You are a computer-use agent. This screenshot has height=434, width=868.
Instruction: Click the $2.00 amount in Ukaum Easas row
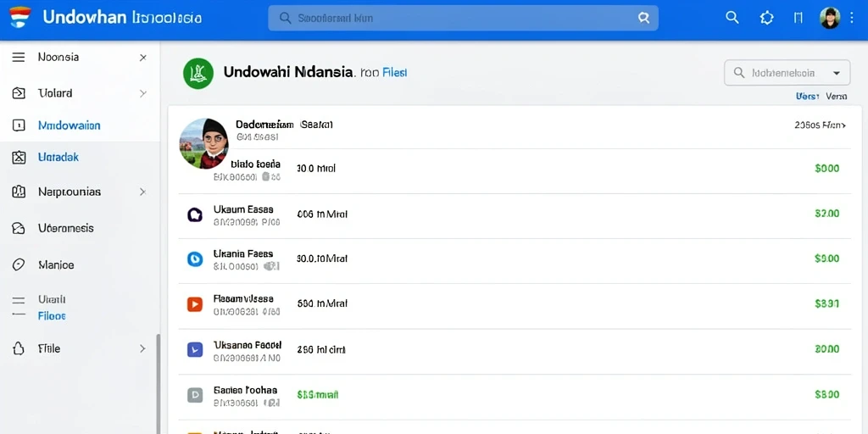point(827,213)
